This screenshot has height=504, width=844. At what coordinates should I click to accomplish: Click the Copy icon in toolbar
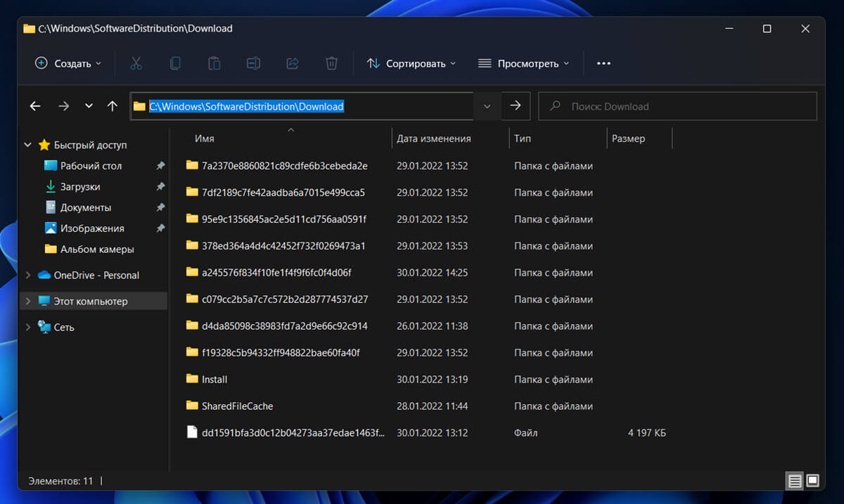pos(175,63)
